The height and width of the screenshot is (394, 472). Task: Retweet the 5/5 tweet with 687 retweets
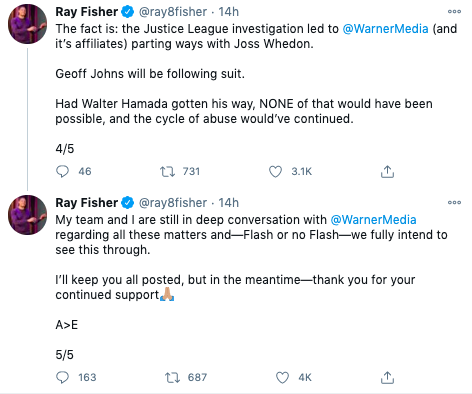coord(172,377)
